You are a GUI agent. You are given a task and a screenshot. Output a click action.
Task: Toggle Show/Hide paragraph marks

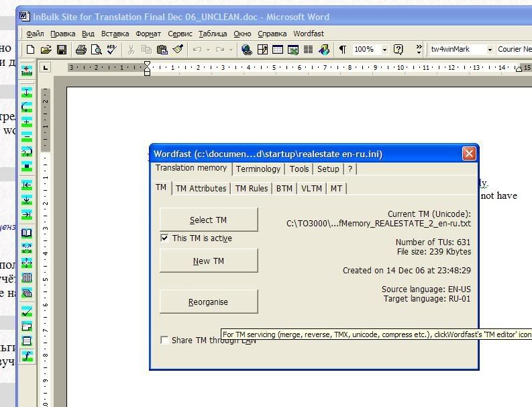pos(343,50)
